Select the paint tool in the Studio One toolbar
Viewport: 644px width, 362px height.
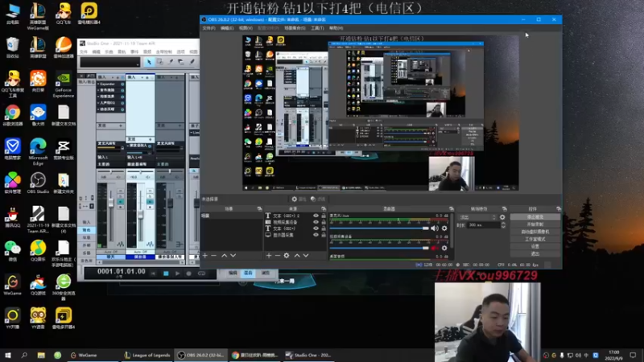click(192, 62)
